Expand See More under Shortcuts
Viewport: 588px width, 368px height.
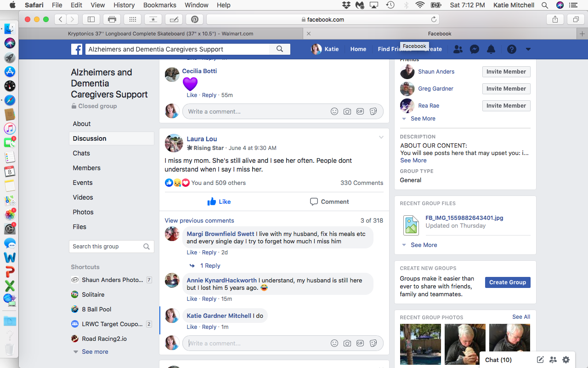pos(95,352)
